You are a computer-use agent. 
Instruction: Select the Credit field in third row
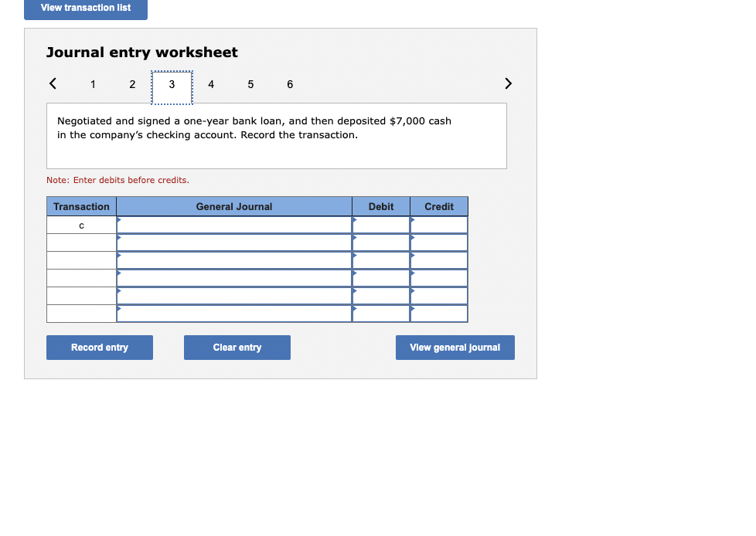pos(439,260)
